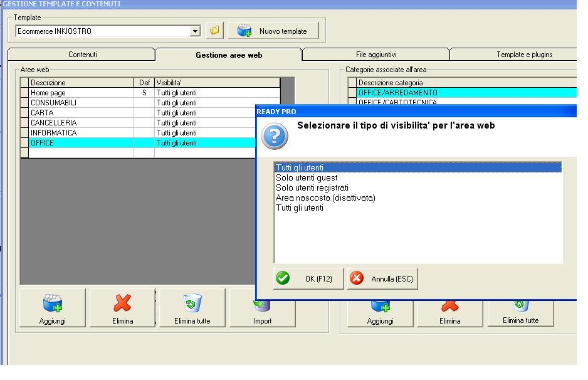Click Elimina under Categorie associate
The image size is (588, 380).
click(449, 314)
